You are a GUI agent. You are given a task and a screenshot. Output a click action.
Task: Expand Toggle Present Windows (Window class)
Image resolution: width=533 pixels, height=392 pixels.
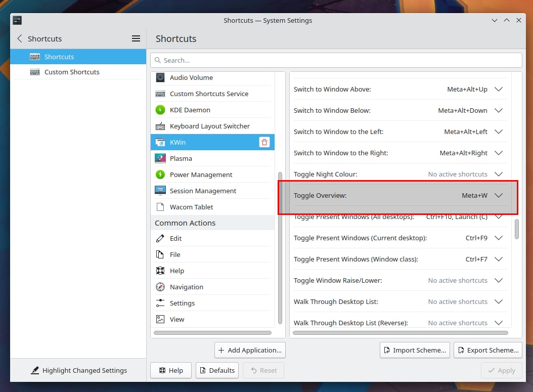(498, 259)
